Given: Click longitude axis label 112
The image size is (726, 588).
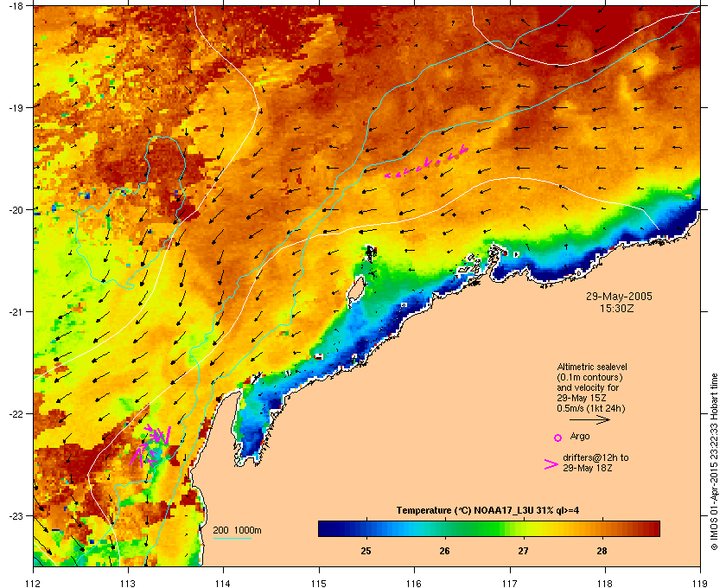Looking at the screenshot, I should (x=33, y=584).
